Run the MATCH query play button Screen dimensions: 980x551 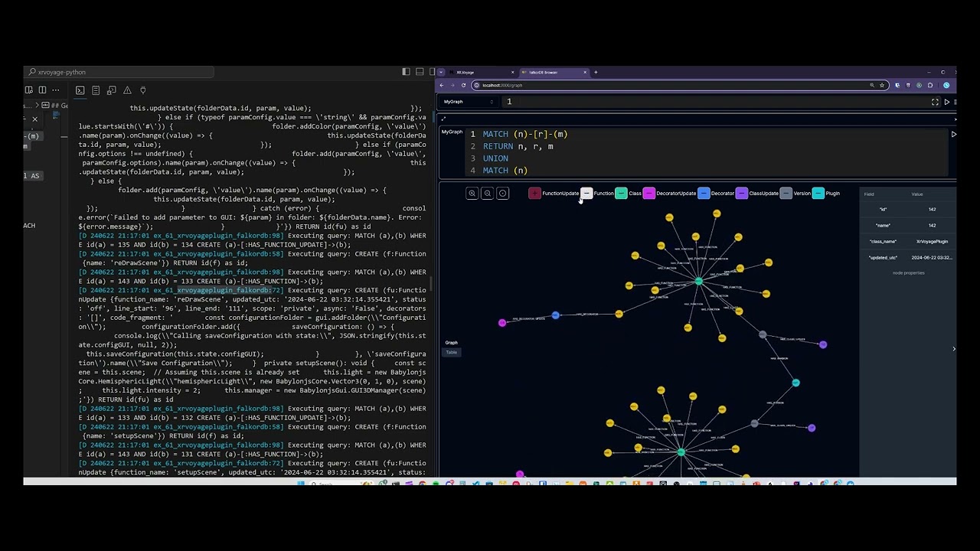[953, 134]
